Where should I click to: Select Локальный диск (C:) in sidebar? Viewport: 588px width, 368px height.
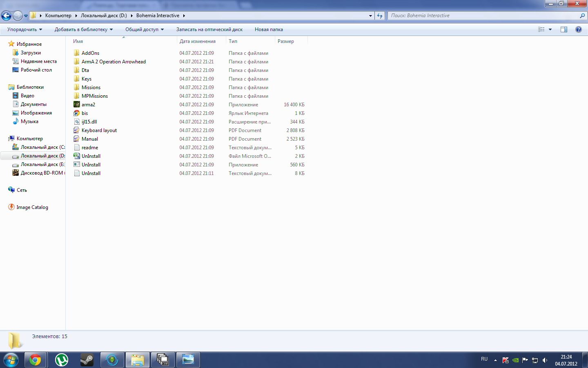[x=42, y=147]
